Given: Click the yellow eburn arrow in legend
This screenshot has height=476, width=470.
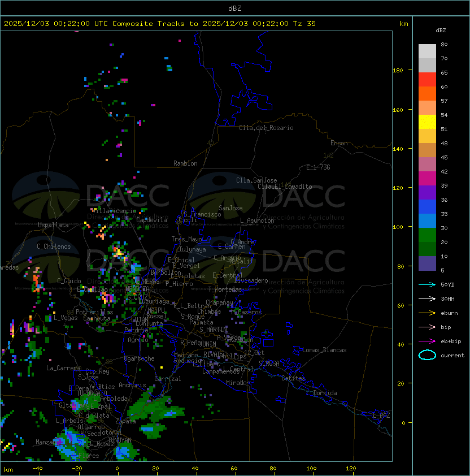Looking at the screenshot, I should [x=427, y=313].
